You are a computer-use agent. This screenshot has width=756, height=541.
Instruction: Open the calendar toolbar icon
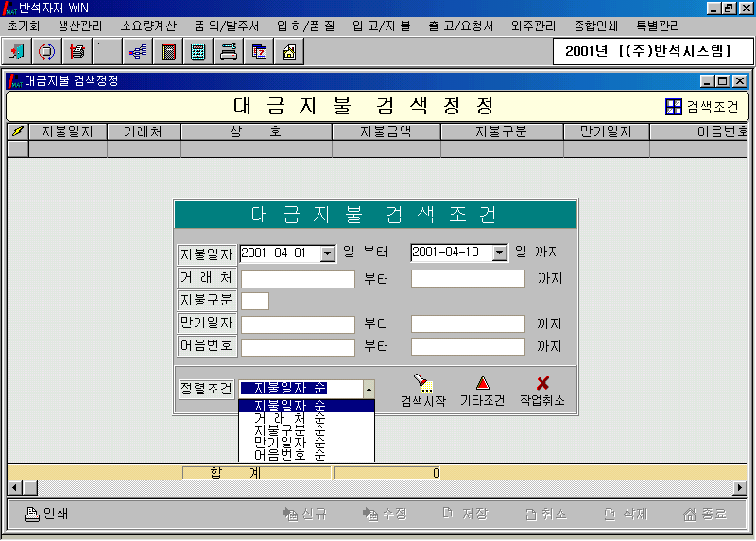pos(259,51)
